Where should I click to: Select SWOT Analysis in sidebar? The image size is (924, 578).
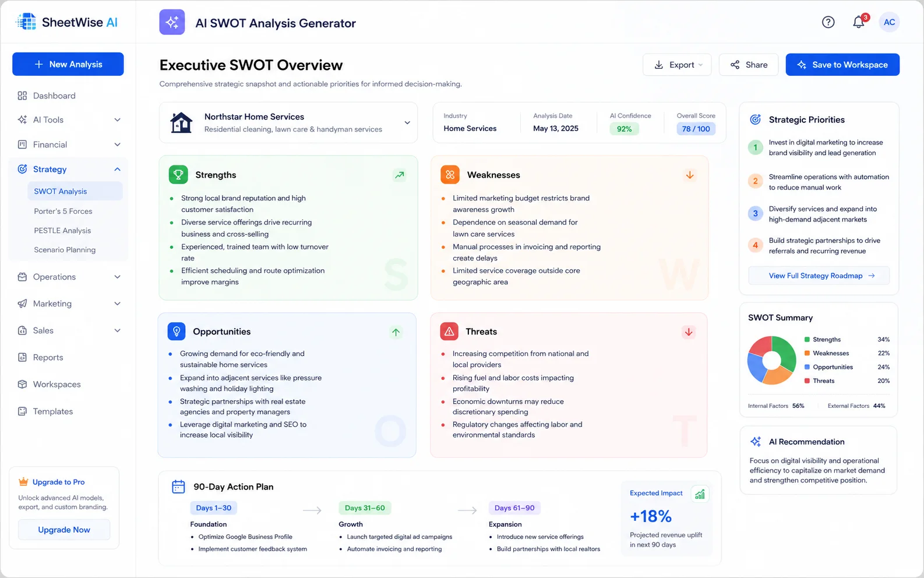(x=75, y=191)
